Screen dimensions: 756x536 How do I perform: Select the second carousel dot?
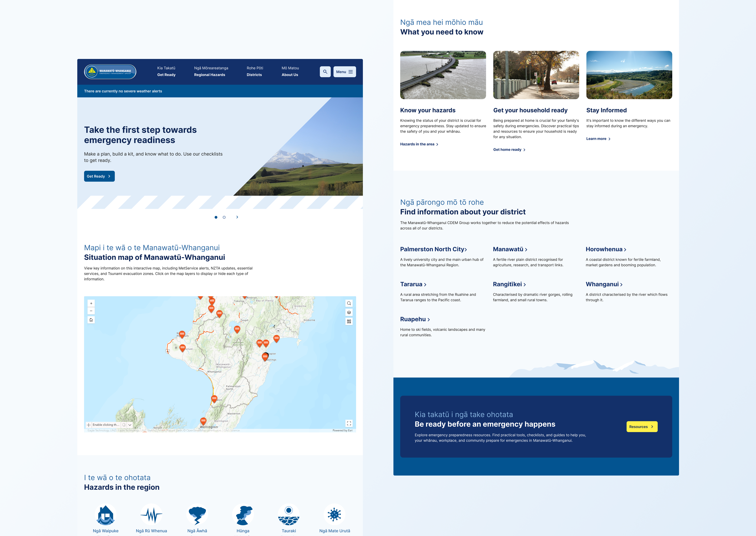pos(224,217)
